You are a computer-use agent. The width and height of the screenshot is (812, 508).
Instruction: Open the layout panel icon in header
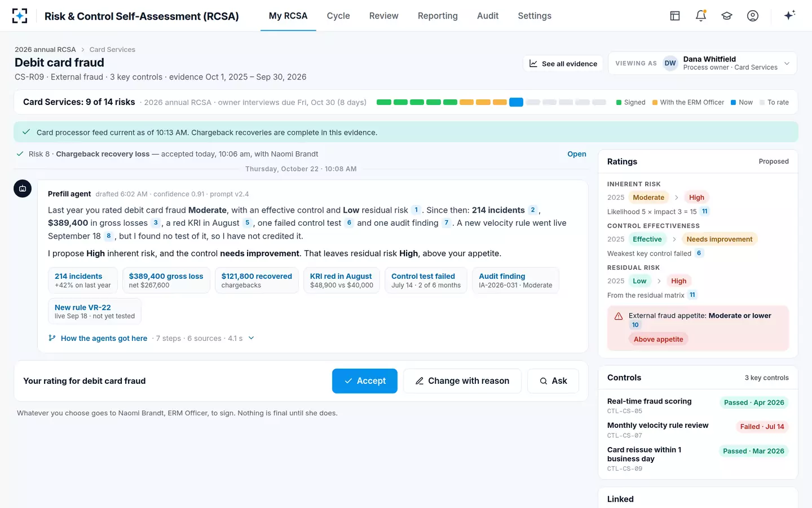point(675,16)
